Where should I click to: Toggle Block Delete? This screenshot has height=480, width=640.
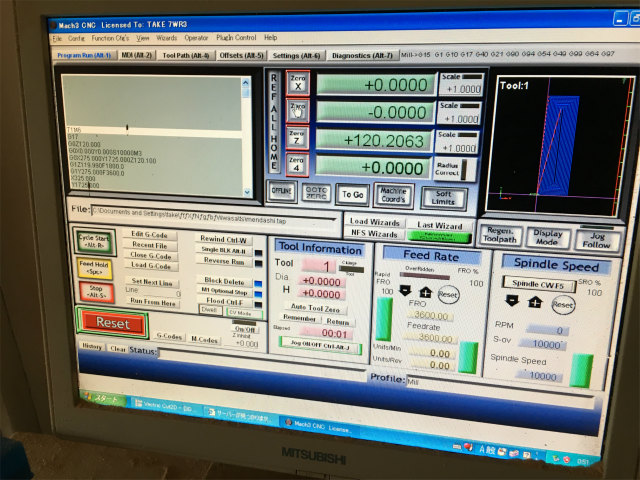(x=224, y=281)
